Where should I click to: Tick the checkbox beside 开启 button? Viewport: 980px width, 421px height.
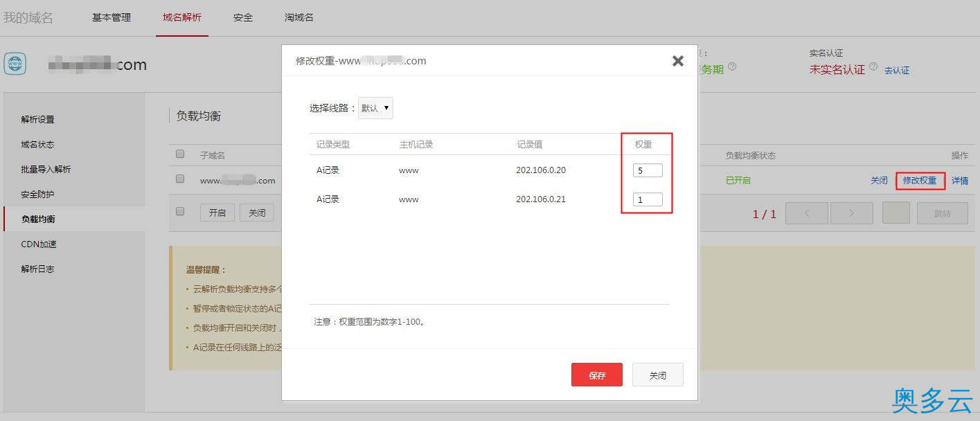180,212
